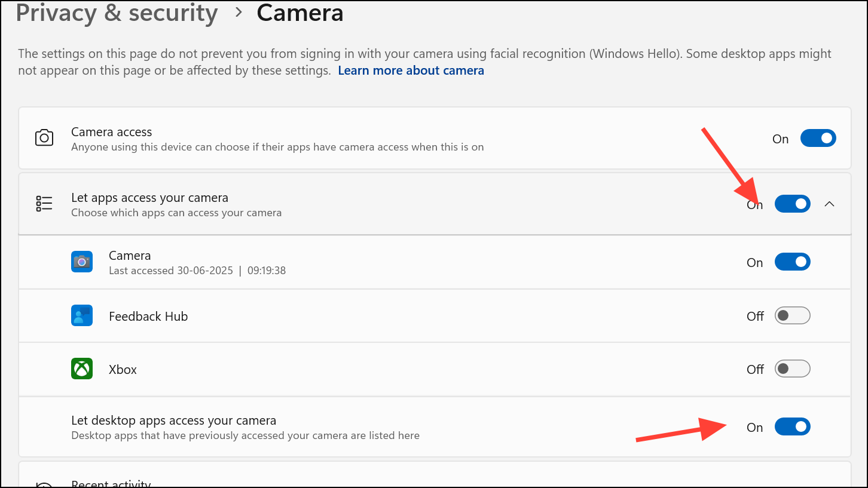Screen dimensions: 868x488
Task: Enable camera access for Xbox
Action: (793, 369)
